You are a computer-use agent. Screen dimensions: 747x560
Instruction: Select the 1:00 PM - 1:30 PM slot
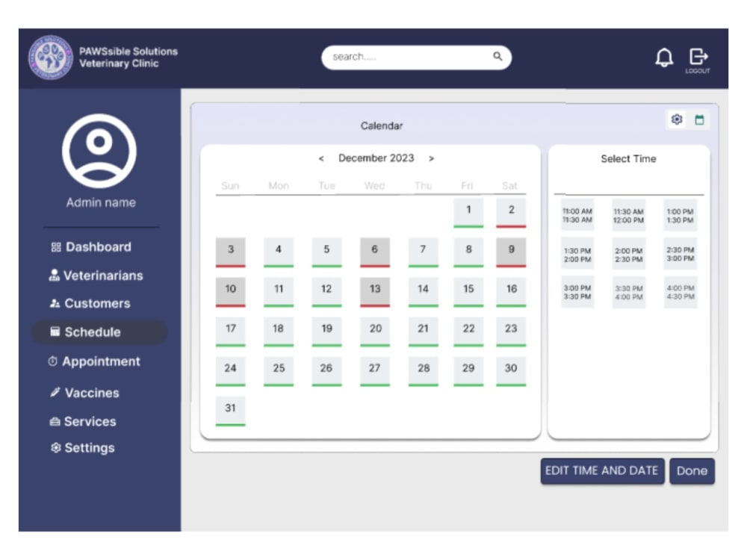pyautogui.click(x=680, y=215)
